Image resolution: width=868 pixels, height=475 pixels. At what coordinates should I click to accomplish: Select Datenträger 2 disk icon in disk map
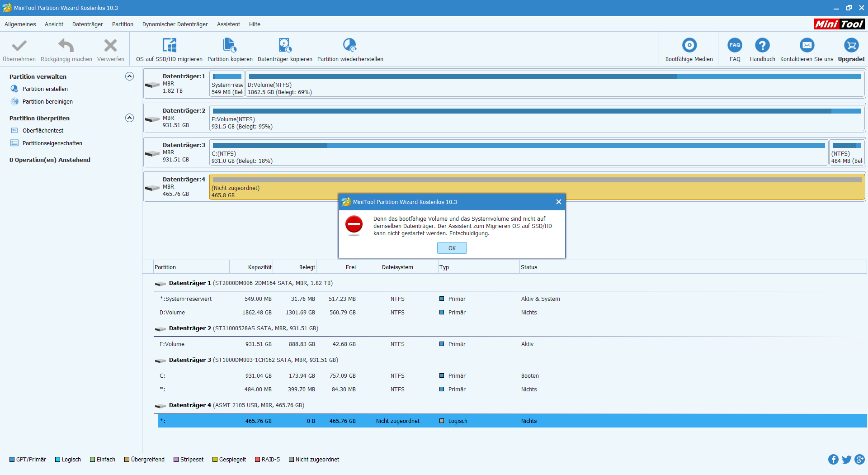152,119
